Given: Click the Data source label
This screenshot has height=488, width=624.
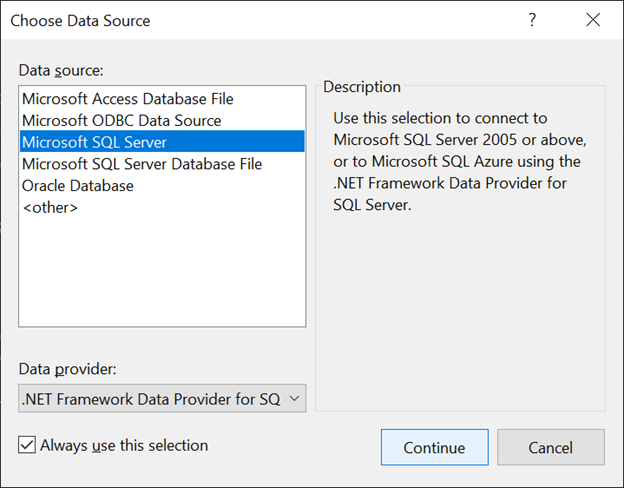Looking at the screenshot, I should click(x=61, y=70).
